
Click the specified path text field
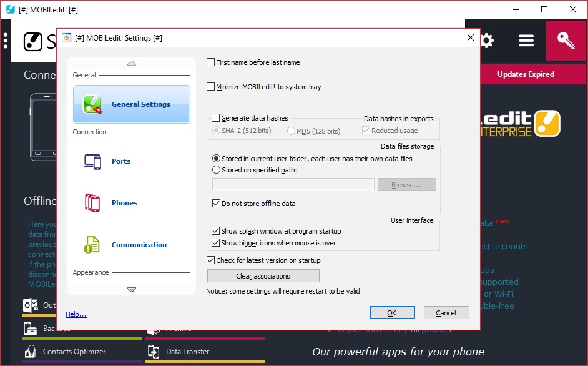pyautogui.click(x=293, y=184)
